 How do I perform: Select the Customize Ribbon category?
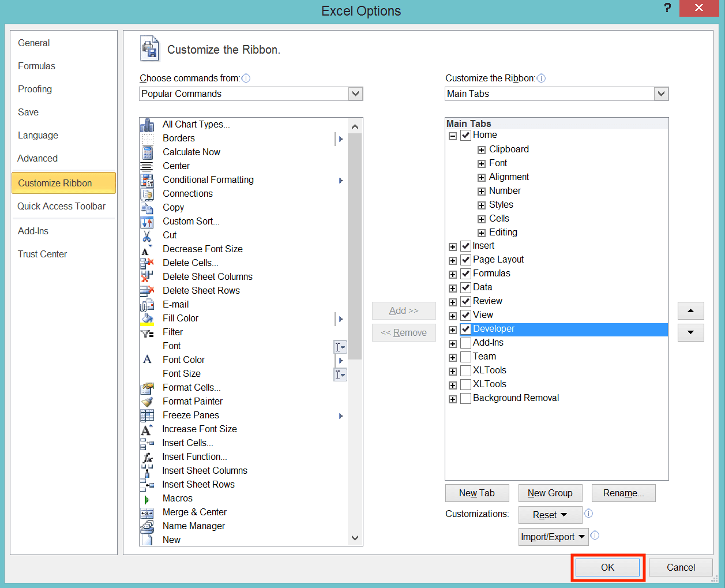tap(63, 183)
